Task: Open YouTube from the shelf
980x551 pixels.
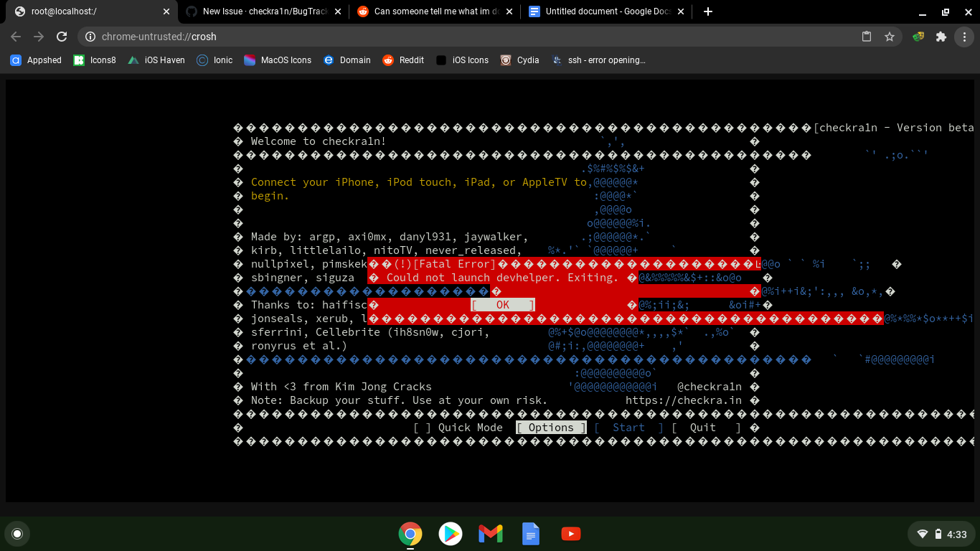Action: (x=570, y=534)
